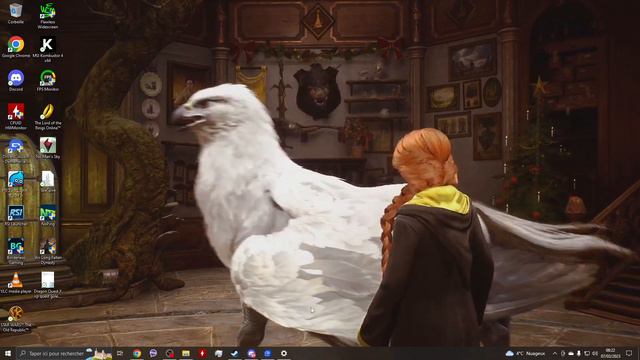The width and height of the screenshot is (640, 360).
Task: Select the CPUID HWMonitor desktop icon
Action: 16,116
